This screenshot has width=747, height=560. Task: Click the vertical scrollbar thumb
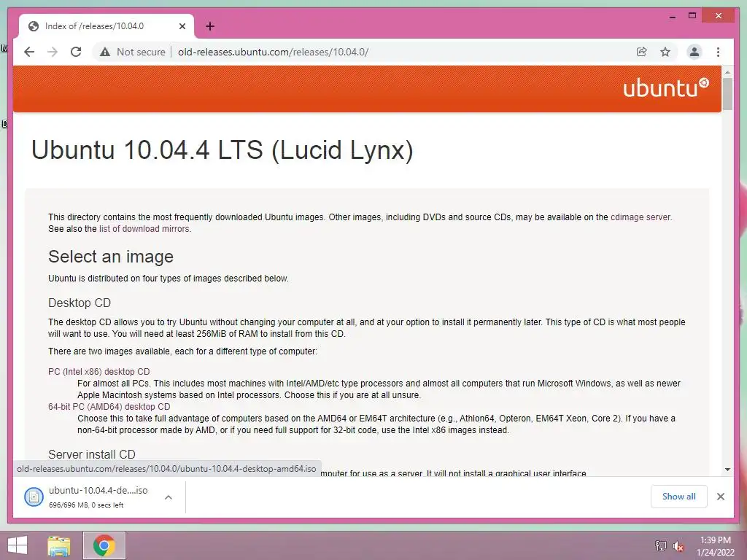coord(727,94)
